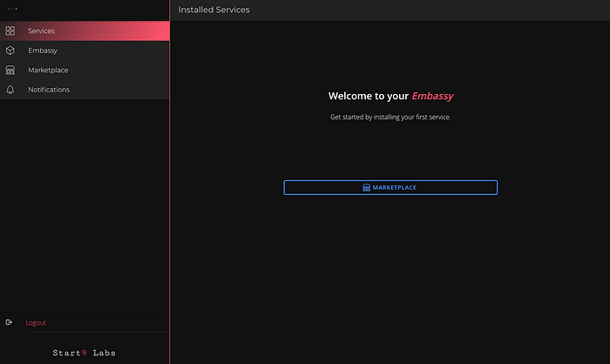This screenshot has height=364, width=610.
Task: Click the Logout link
Action: (36, 322)
